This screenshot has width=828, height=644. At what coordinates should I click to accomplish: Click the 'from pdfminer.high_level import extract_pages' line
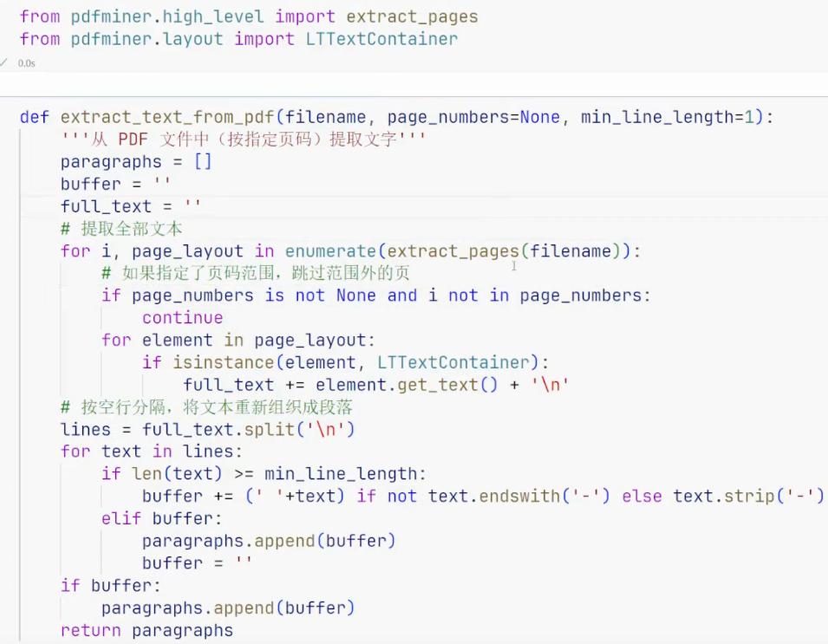[x=249, y=16]
